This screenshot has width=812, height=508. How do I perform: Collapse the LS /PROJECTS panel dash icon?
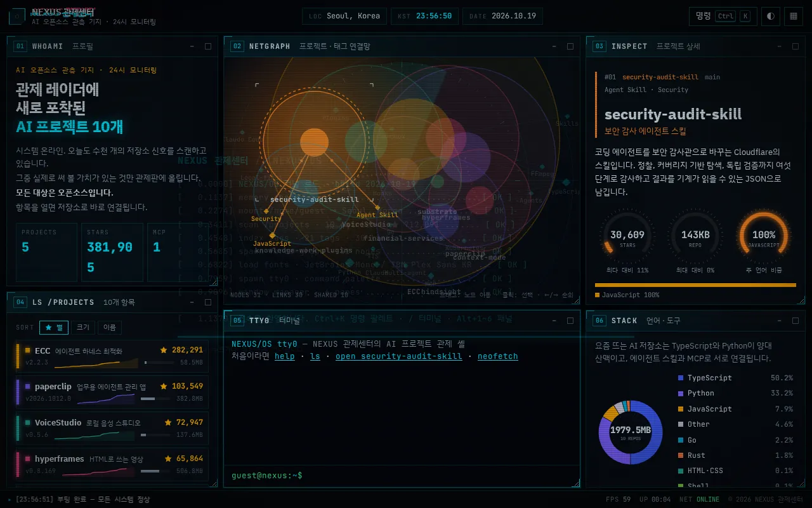192,302
